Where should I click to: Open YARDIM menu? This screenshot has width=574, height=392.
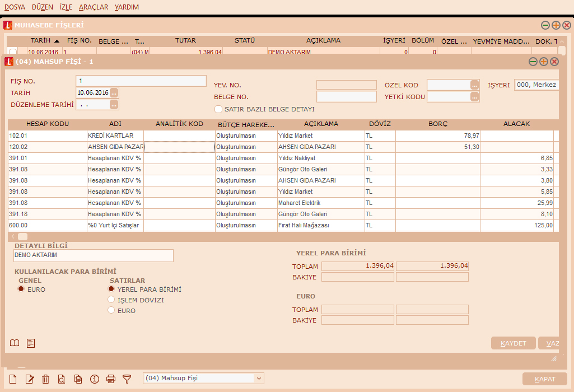coord(127,7)
